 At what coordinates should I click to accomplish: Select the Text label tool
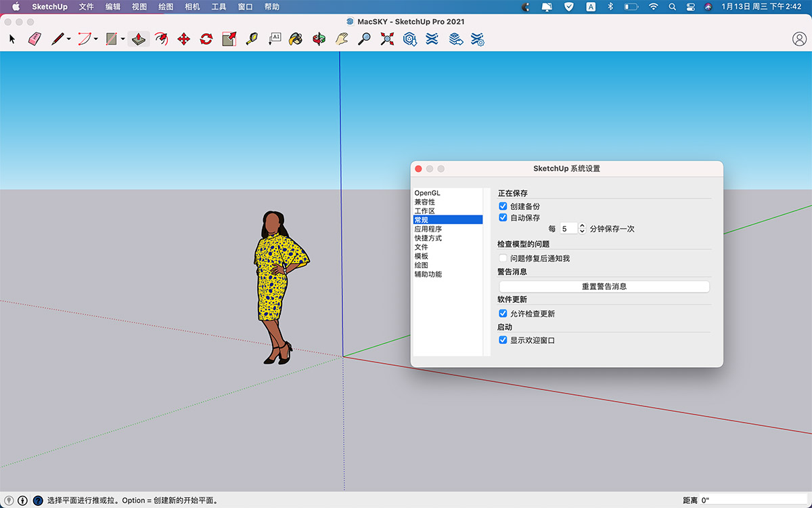pos(274,39)
